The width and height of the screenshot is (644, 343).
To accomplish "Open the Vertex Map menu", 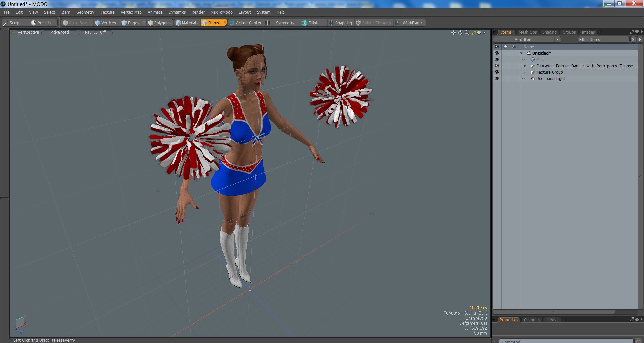I will click(x=131, y=12).
